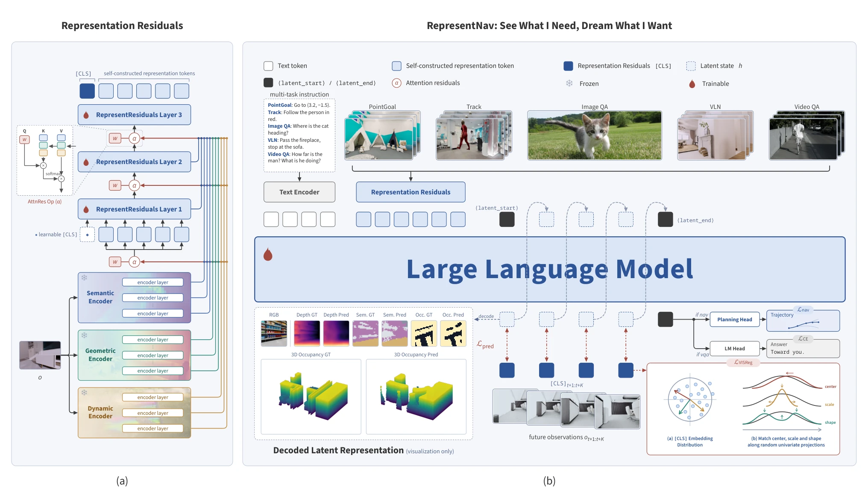
Task: Click the Text Encoder box
Action: (299, 192)
